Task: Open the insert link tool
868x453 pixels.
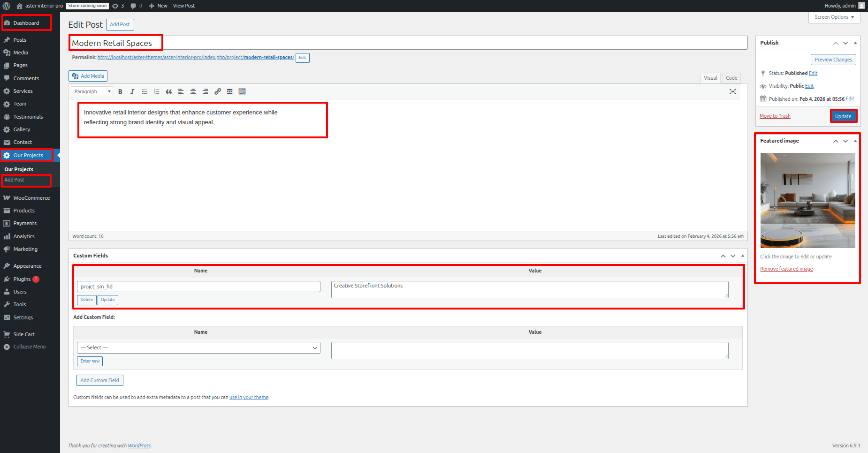Action: [x=218, y=92]
